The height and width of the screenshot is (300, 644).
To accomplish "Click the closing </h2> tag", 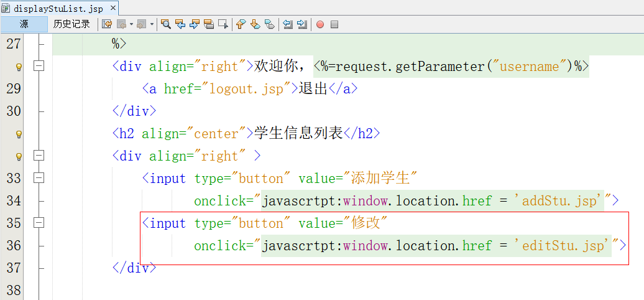I will click(x=361, y=134).
